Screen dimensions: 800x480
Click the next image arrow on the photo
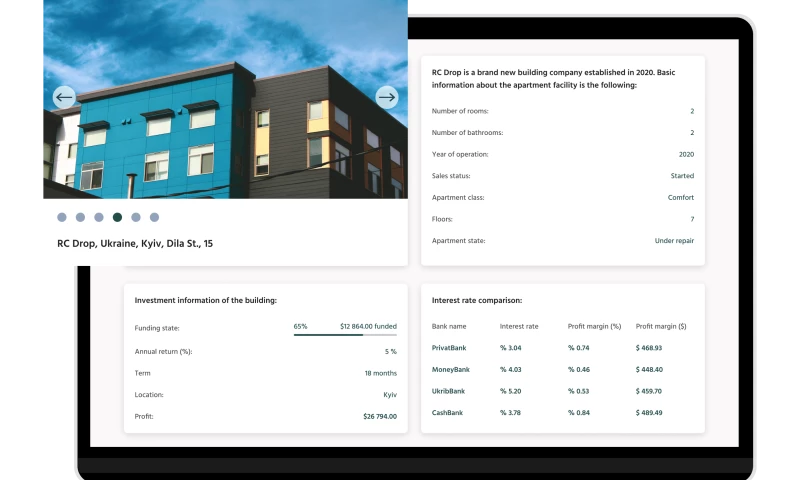[387, 97]
